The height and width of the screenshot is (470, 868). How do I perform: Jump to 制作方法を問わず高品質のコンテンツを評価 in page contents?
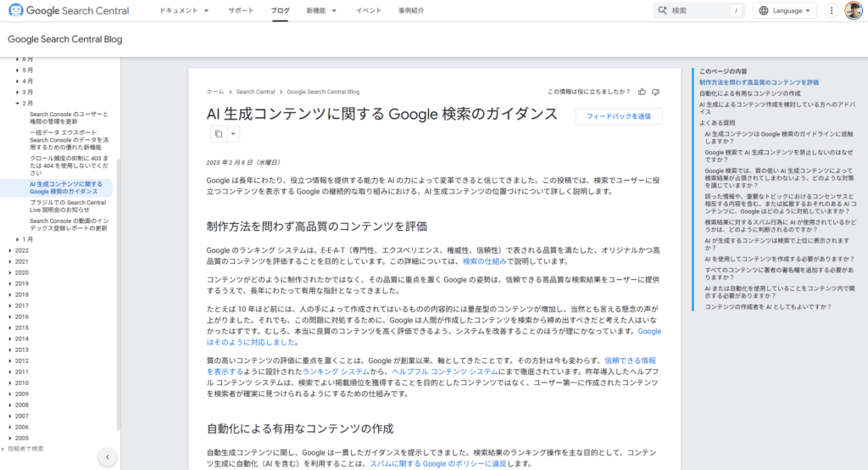point(759,82)
